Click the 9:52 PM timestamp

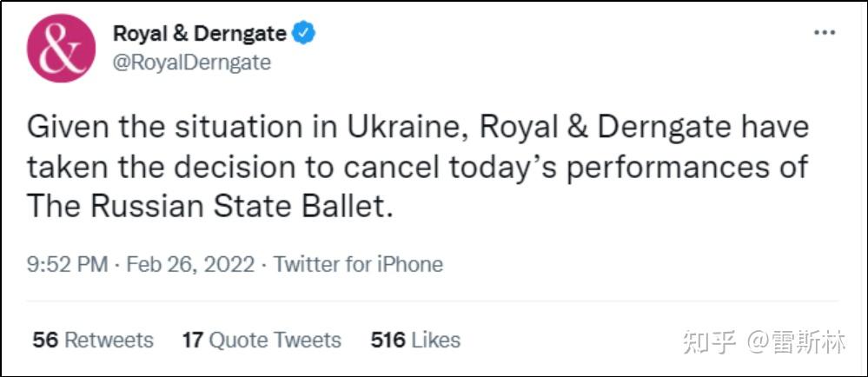[68, 264]
